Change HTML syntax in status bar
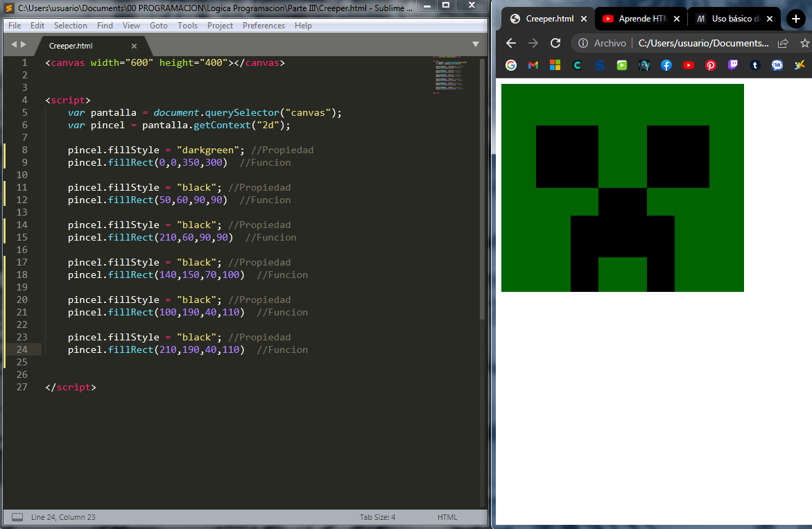 click(447, 517)
